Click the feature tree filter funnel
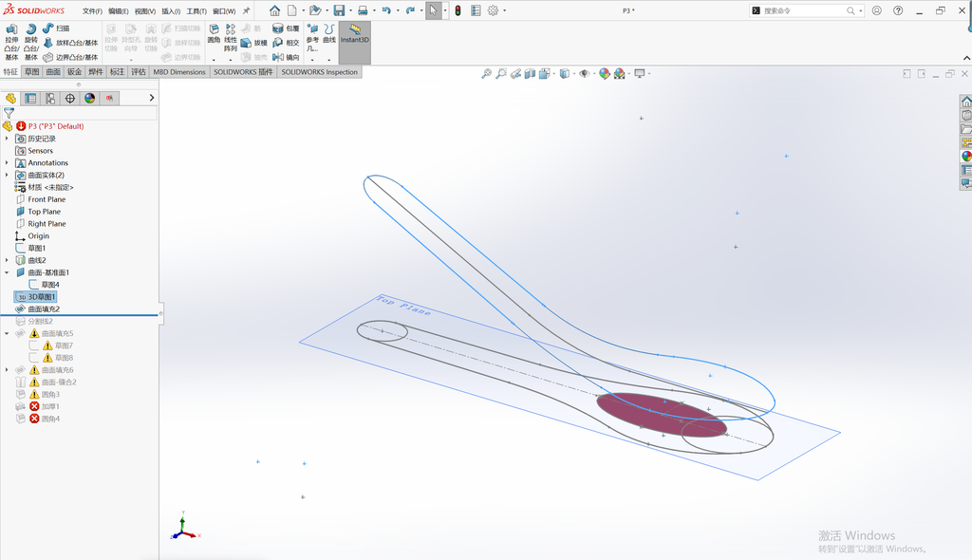 9,114
